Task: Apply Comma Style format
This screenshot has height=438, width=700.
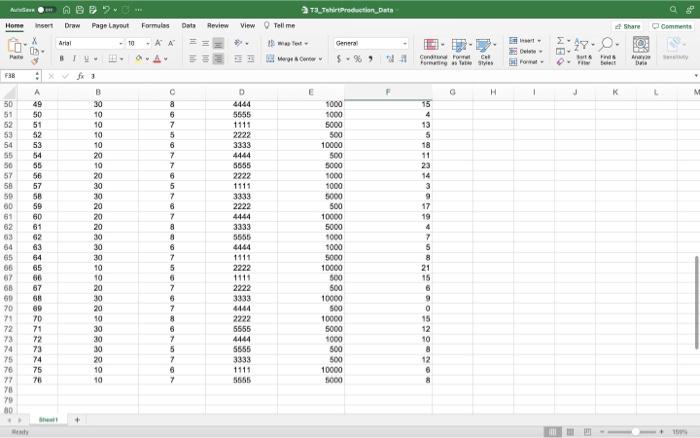Action: (x=371, y=58)
